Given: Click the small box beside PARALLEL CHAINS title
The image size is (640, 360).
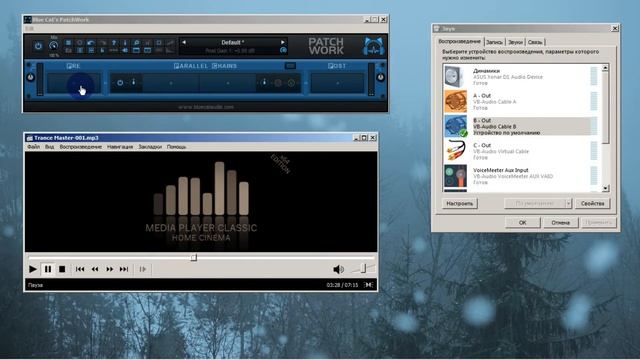Looking at the screenshot, I should 290,66.
